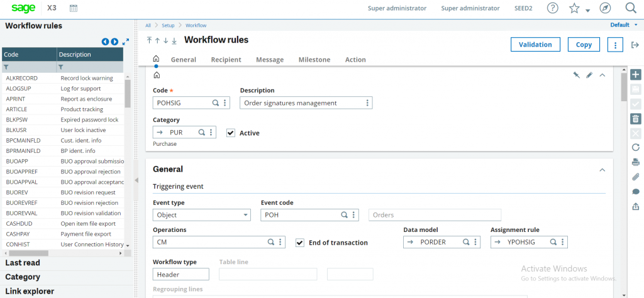Open Assignment rule YPOHSIG actions dots
This screenshot has width=644, height=298.
pyautogui.click(x=562, y=242)
